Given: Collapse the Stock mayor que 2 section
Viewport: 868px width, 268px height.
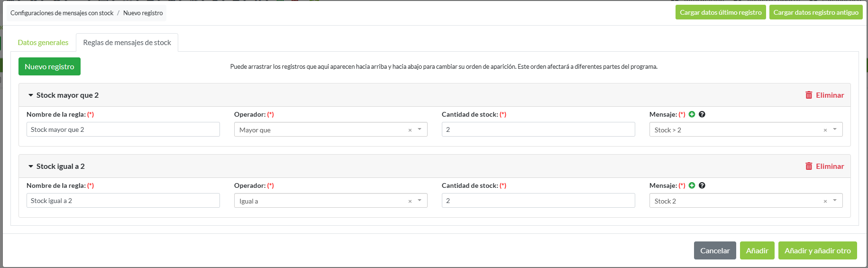Looking at the screenshot, I should point(31,95).
